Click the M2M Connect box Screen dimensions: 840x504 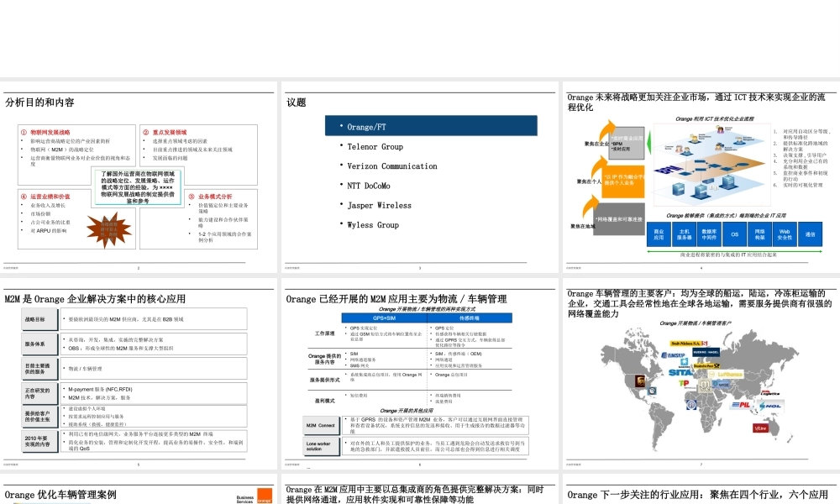click(321, 425)
